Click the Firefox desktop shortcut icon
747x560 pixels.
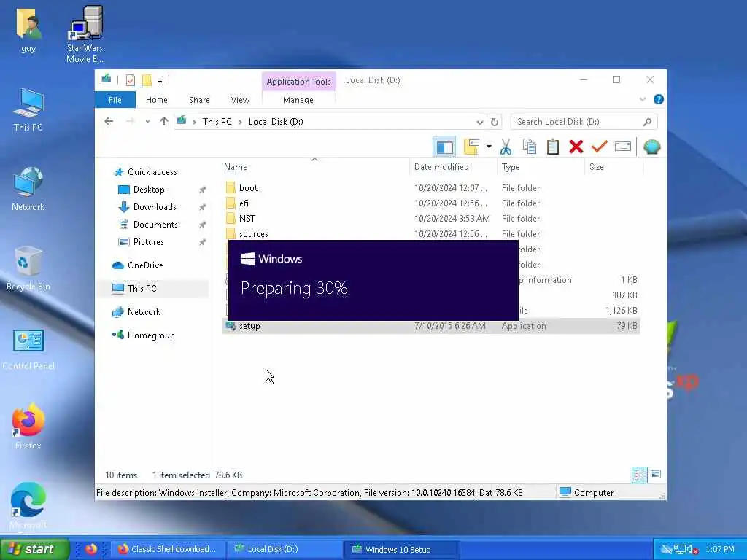[28, 426]
